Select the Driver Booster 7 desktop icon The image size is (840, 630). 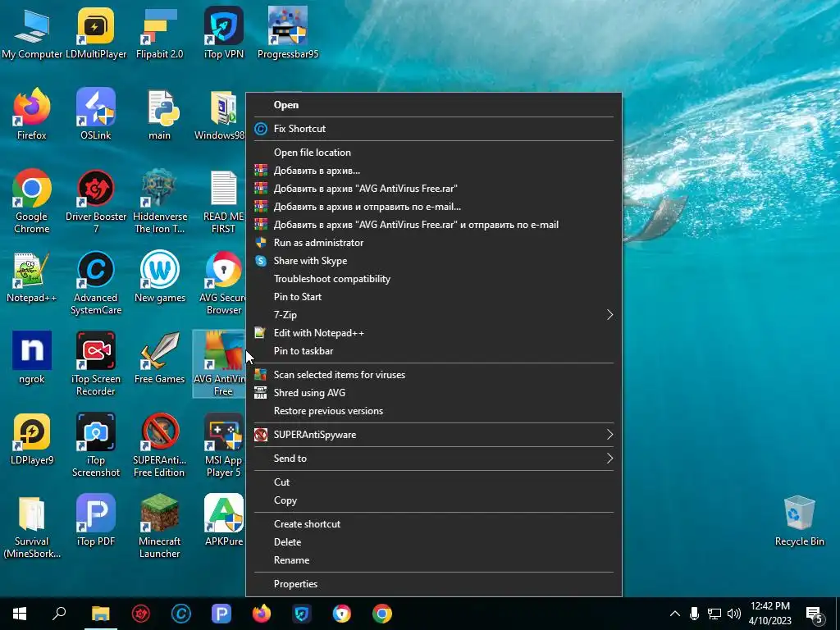click(96, 202)
